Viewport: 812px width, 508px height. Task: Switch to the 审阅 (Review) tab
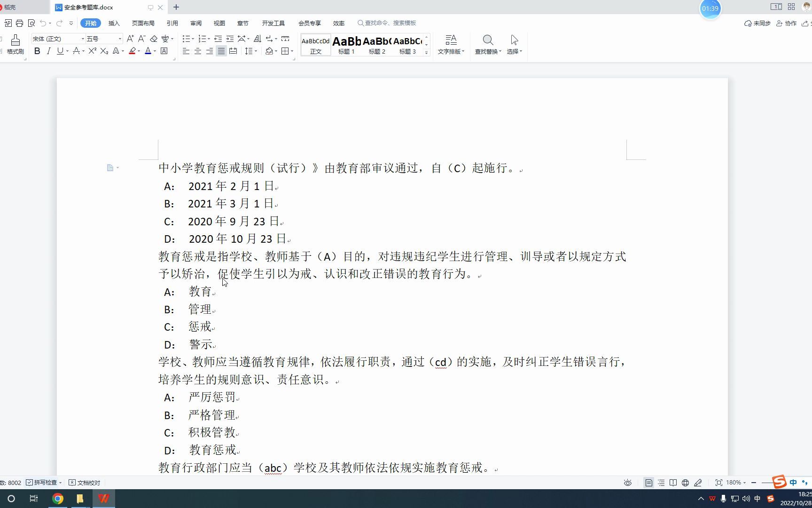[x=196, y=23]
